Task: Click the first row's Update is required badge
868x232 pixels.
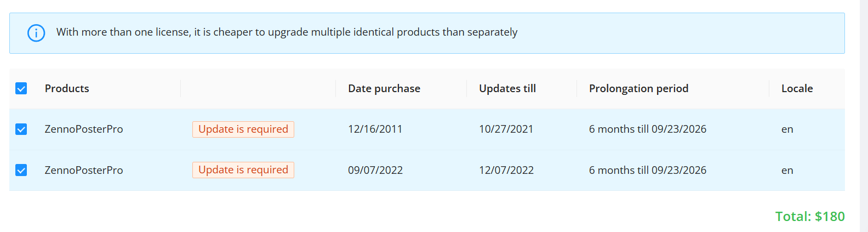Action: [x=243, y=129]
